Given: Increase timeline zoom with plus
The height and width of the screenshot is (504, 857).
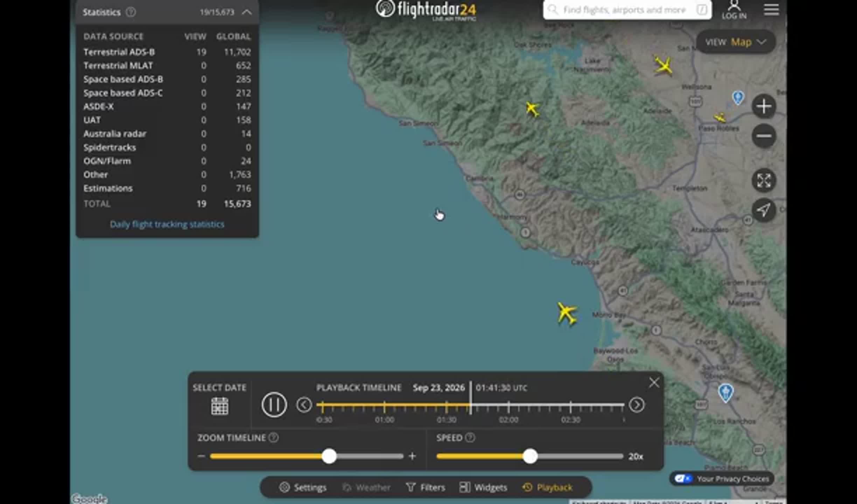Looking at the screenshot, I should (x=412, y=456).
